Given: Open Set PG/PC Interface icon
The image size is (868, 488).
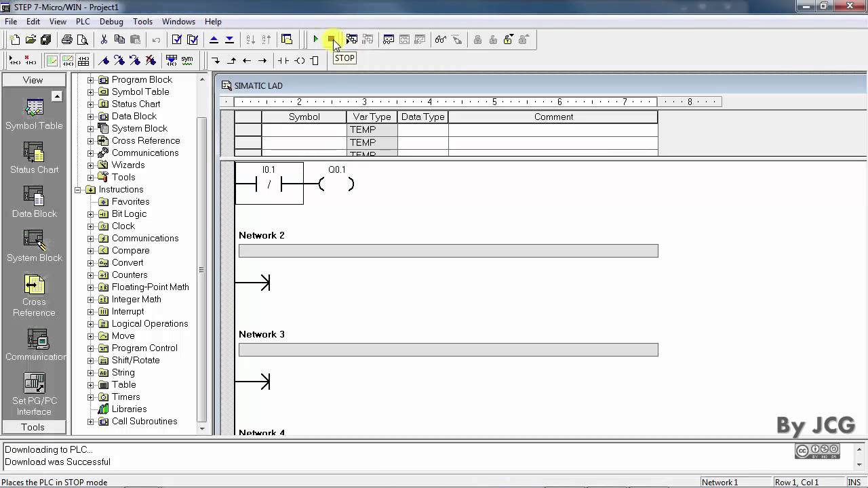Looking at the screenshot, I should coord(35,394).
